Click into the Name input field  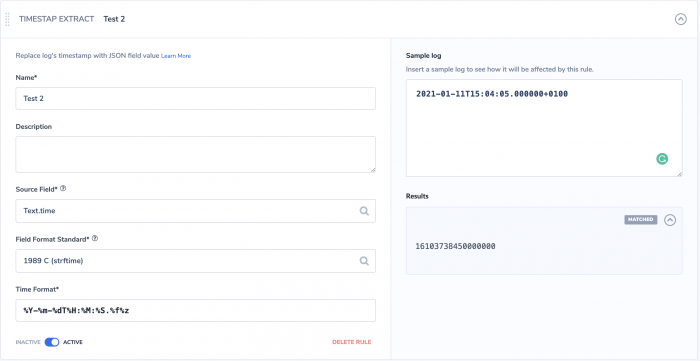[x=196, y=99]
